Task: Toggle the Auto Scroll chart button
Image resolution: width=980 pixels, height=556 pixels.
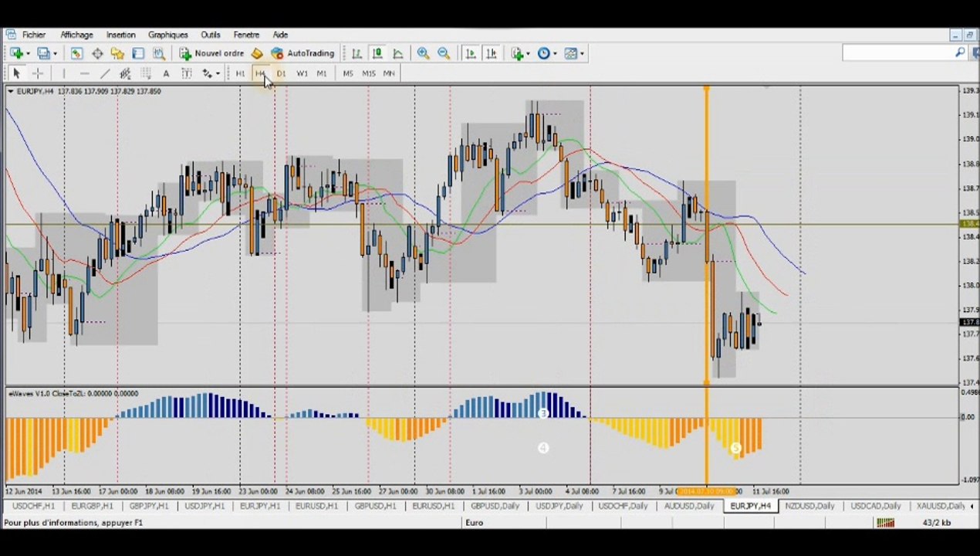Action: [x=471, y=53]
